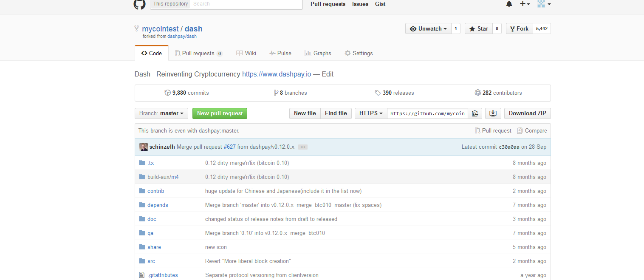The image size is (644, 280).
Task: Open commit 'new icon' message
Action: coord(216,247)
